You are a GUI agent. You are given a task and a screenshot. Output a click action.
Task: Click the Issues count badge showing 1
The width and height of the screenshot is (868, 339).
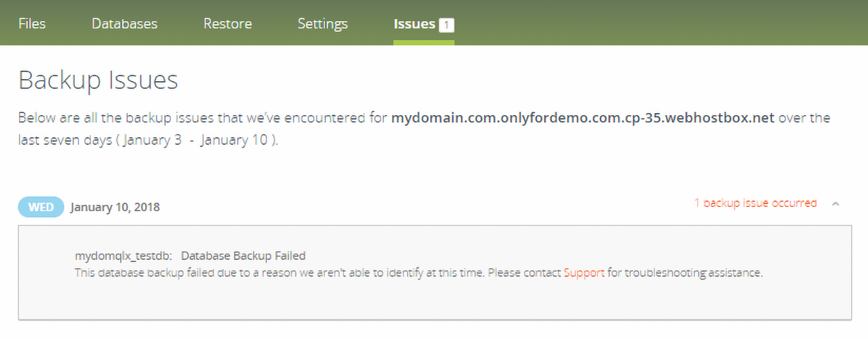(446, 25)
